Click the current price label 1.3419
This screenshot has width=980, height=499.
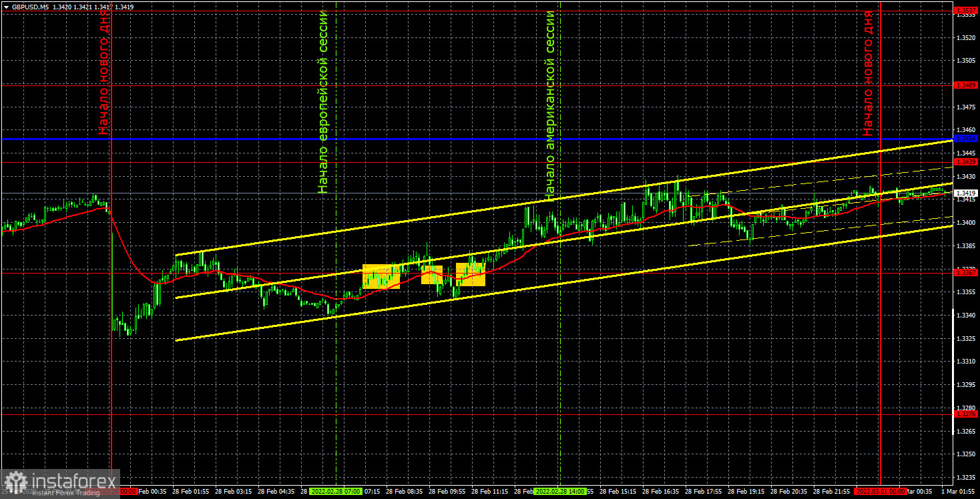[x=966, y=193]
